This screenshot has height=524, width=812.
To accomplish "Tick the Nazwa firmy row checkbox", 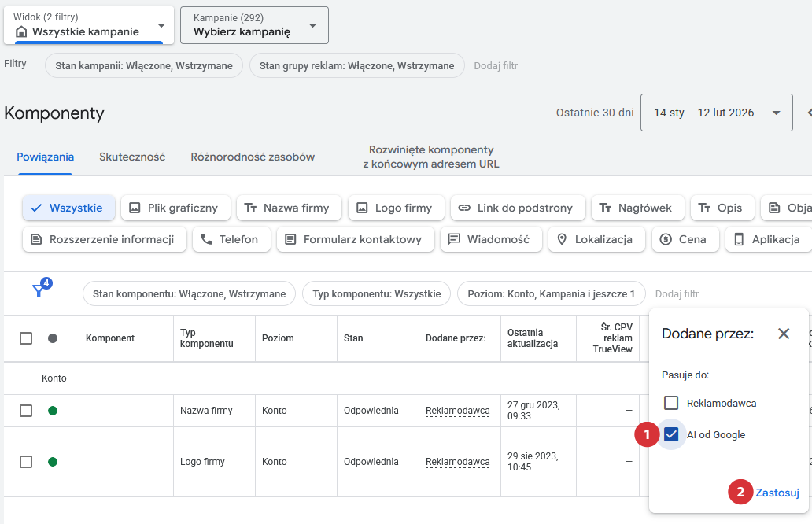I will pos(26,411).
